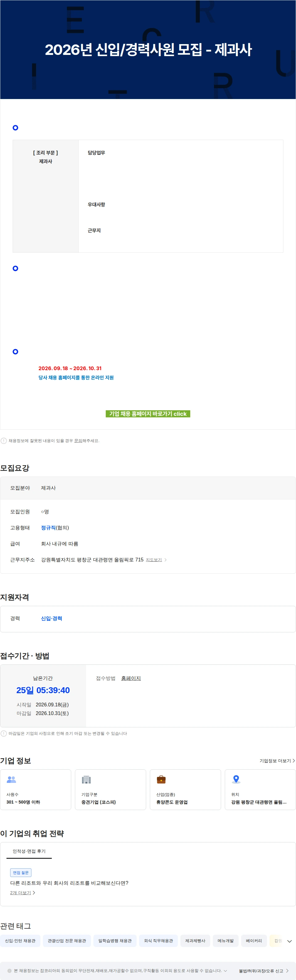Open the 문의 link in the notice
Viewport: 296px width, 980px height.
coord(78,440)
